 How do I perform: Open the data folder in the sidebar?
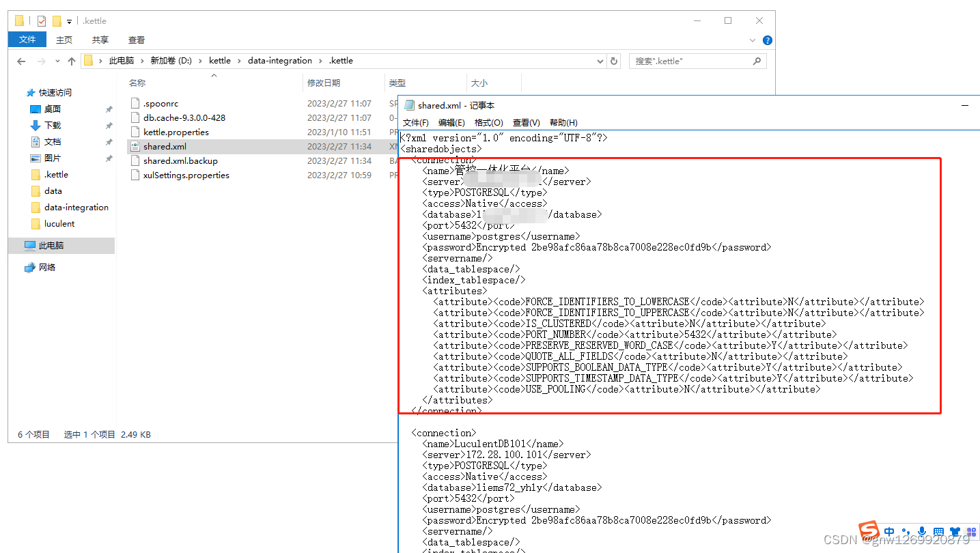(53, 190)
